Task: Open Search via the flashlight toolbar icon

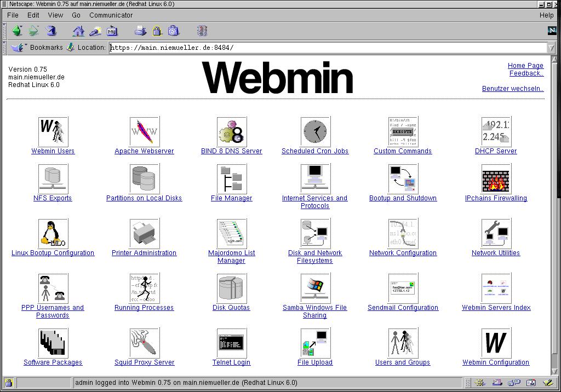Action: [x=95, y=31]
